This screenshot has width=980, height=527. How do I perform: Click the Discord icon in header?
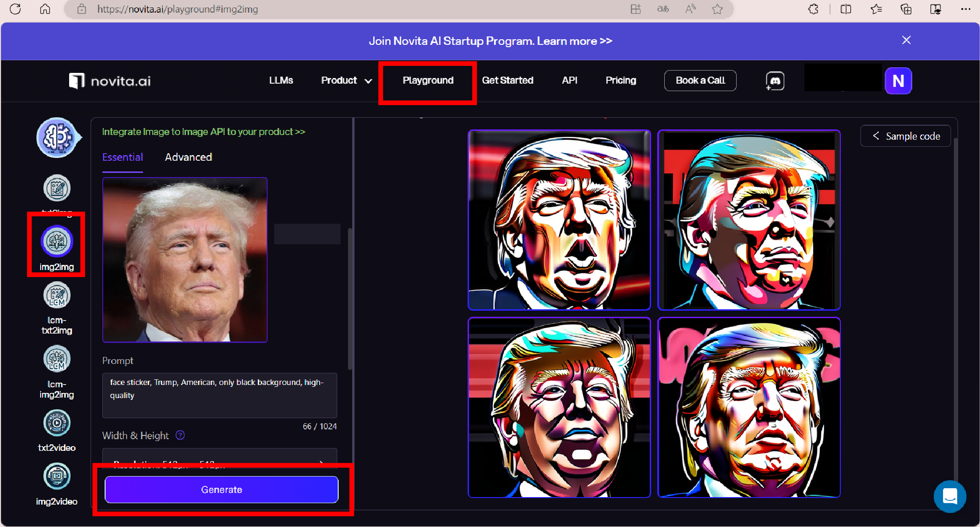(775, 81)
